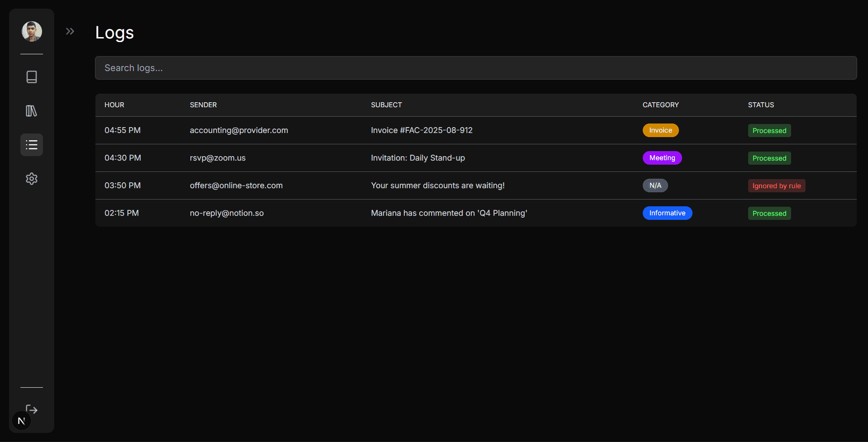Open the CATEGORY column header dropdown

[x=660, y=105]
